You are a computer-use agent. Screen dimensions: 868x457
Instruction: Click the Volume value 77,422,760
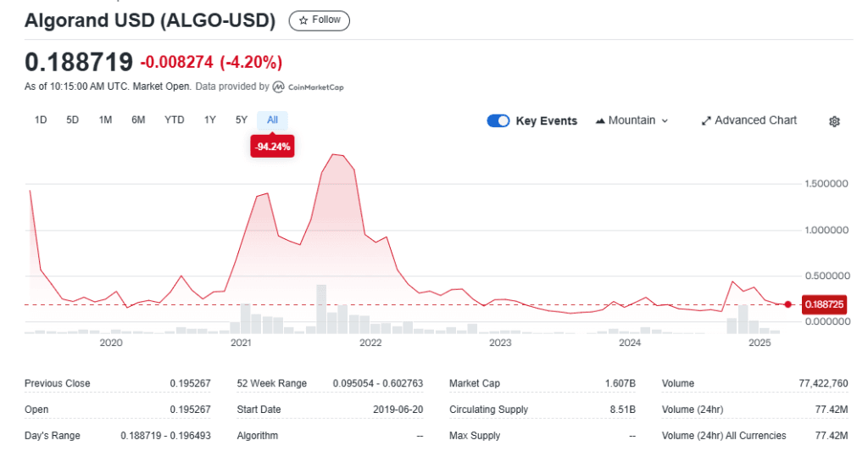tap(823, 383)
